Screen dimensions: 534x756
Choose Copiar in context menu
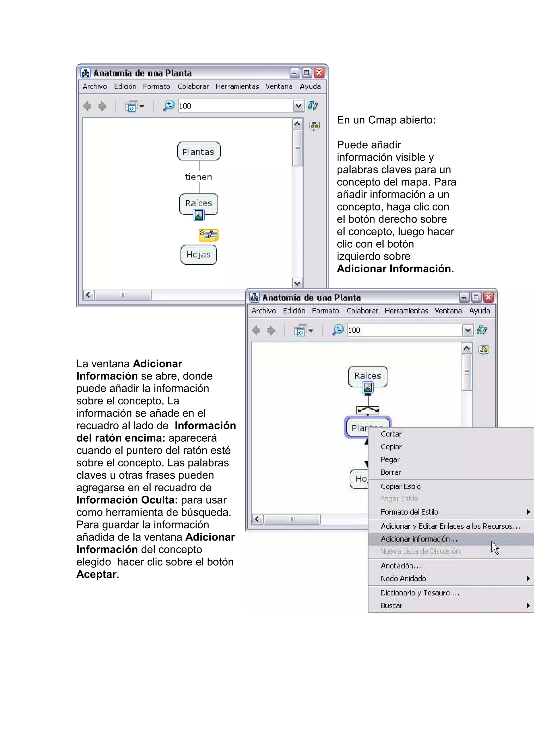(x=451, y=447)
